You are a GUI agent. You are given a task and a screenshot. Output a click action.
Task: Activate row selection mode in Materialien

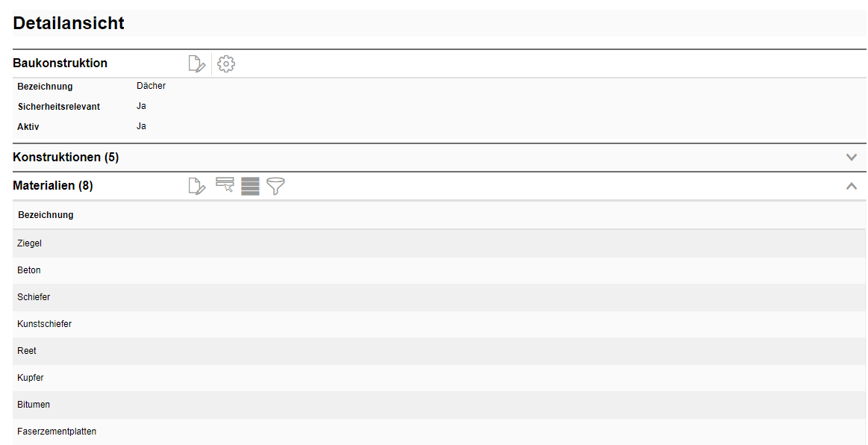(x=225, y=186)
